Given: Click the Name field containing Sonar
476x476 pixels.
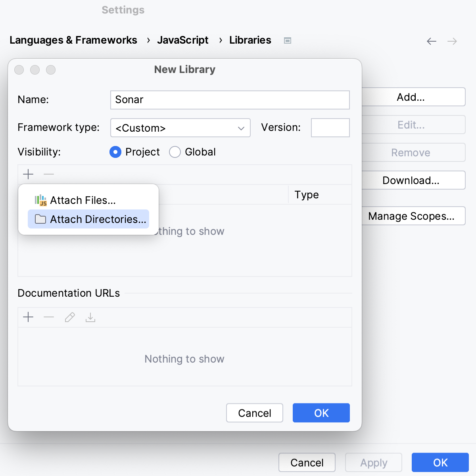Looking at the screenshot, I should coord(230,100).
